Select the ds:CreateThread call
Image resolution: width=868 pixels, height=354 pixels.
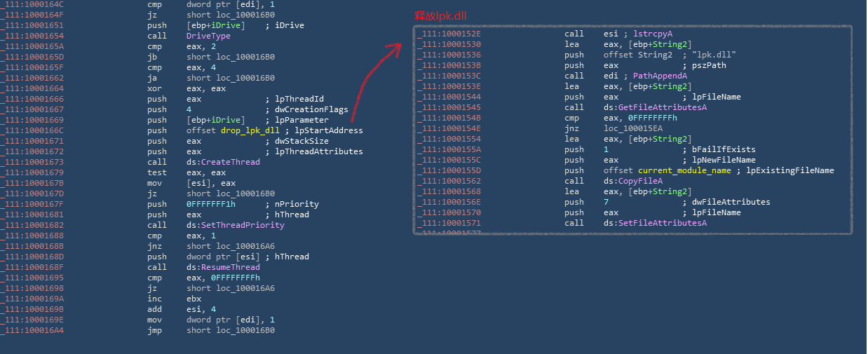(223, 162)
